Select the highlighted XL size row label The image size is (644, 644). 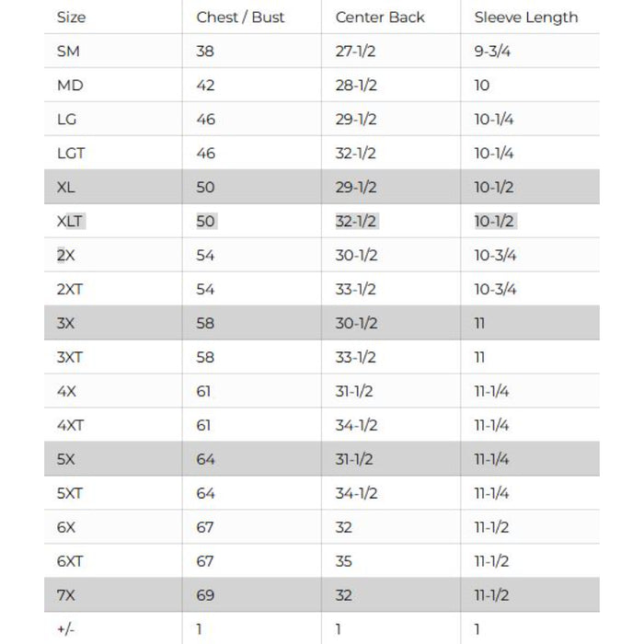click(66, 188)
